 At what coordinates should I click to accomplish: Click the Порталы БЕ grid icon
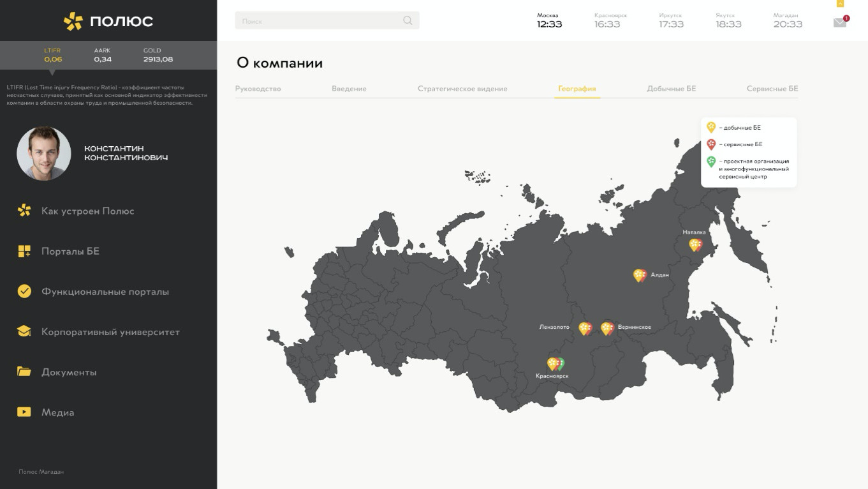(x=24, y=252)
